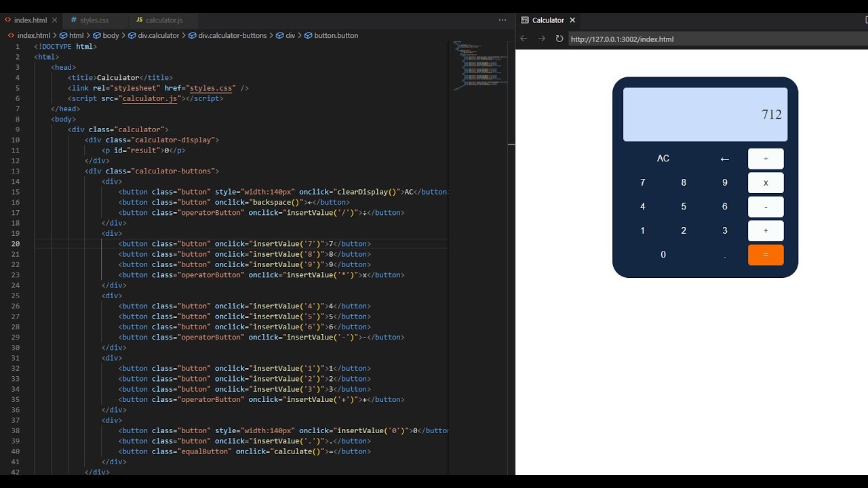Click the styles.css link in code
Image resolution: width=868 pixels, height=488 pixels.
211,88
